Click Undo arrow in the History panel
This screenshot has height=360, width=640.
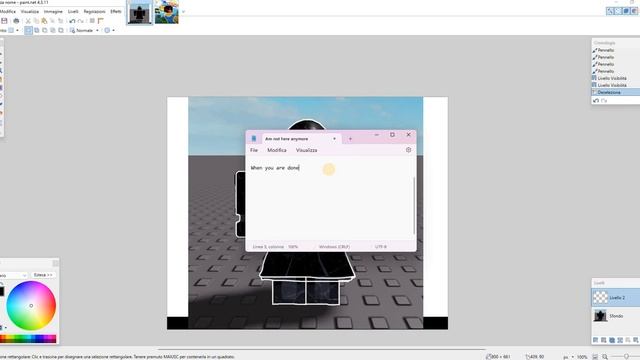click(596, 100)
